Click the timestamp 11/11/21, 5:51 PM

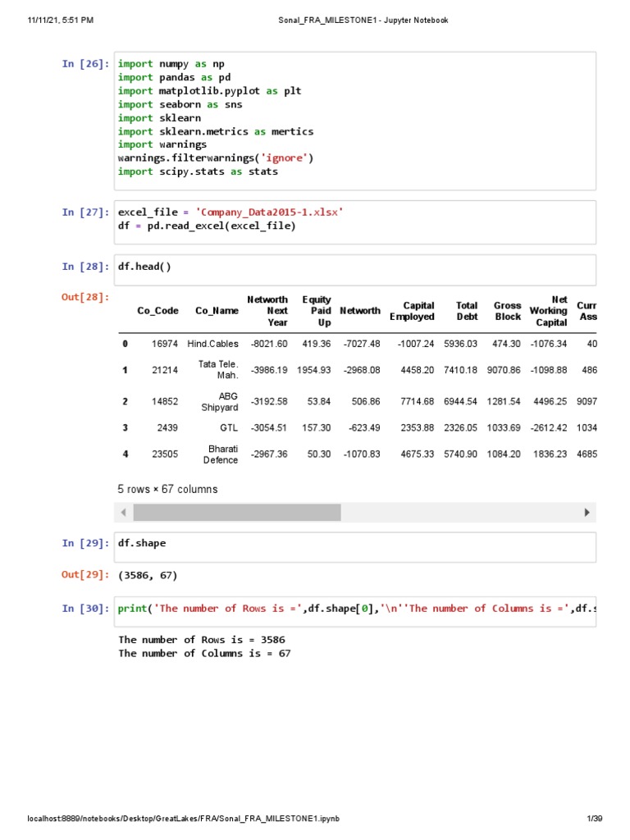point(61,21)
